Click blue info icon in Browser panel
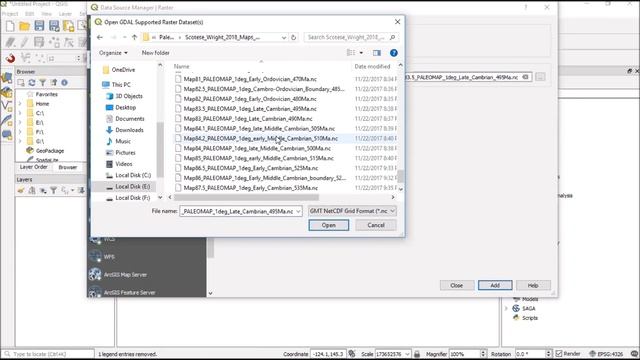 64,82
